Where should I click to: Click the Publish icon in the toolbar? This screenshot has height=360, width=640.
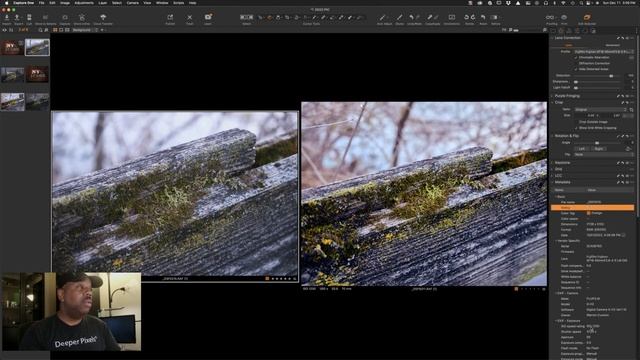(x=170, y=17)
